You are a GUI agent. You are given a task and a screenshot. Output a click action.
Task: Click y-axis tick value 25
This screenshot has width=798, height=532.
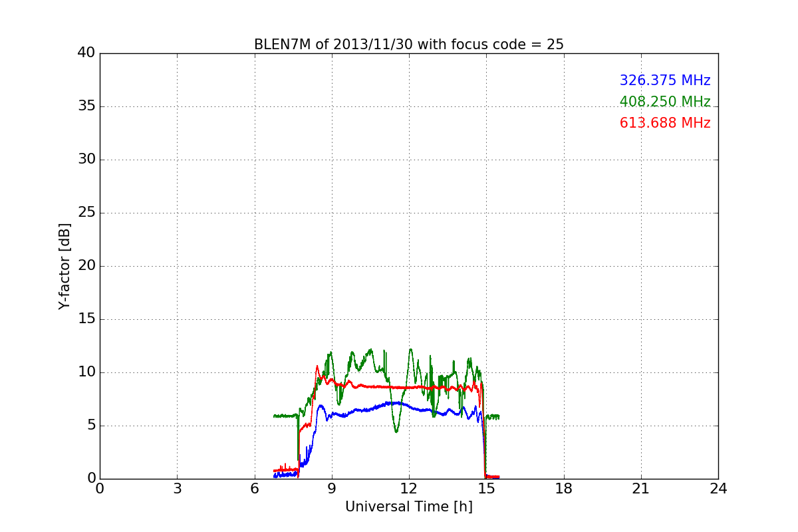tap(86, 213)
